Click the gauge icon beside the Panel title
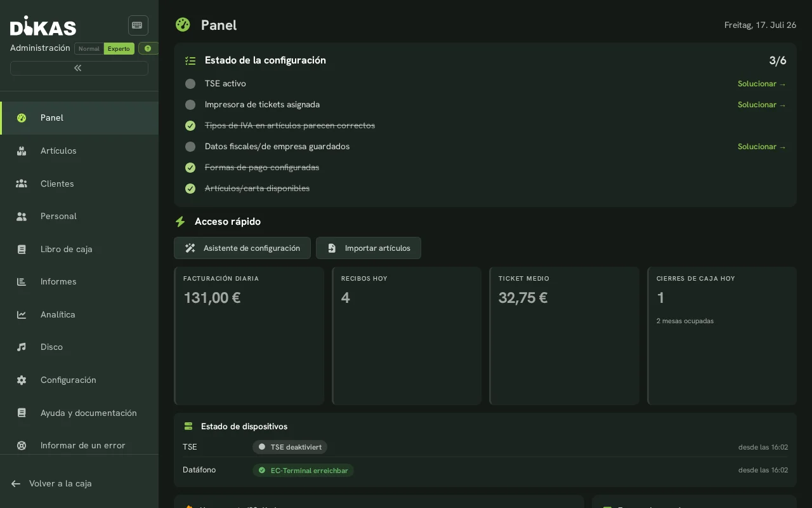The image size is (812, 508). [x=183, y=25]
